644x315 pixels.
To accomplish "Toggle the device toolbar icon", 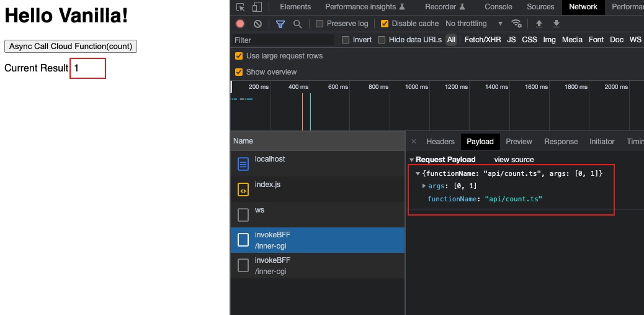I will click(257, 7).
